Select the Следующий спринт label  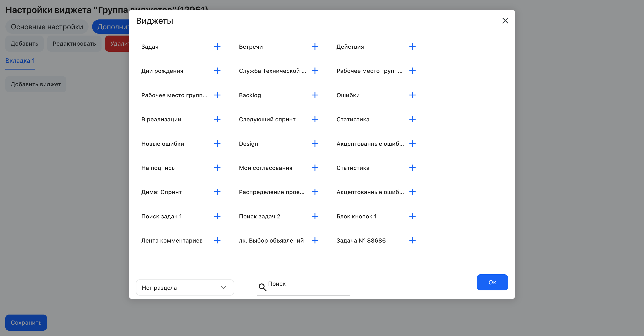[x=267, y=120]
